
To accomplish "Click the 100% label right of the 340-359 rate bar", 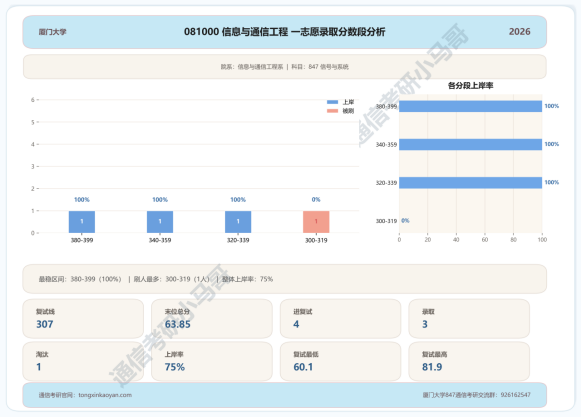I will click(552, 144).
